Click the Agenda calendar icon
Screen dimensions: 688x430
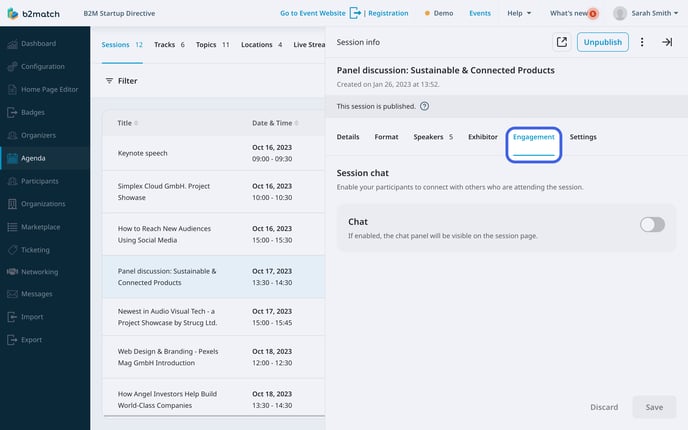12,158
